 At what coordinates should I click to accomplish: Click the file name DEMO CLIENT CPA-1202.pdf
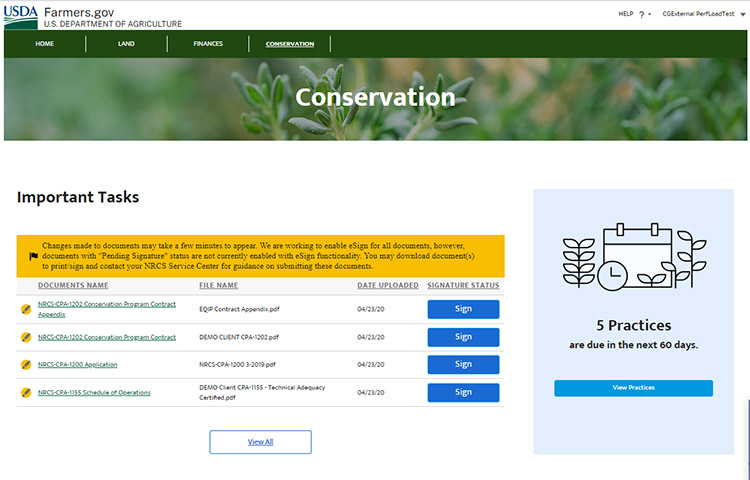(x=239, y=337)
